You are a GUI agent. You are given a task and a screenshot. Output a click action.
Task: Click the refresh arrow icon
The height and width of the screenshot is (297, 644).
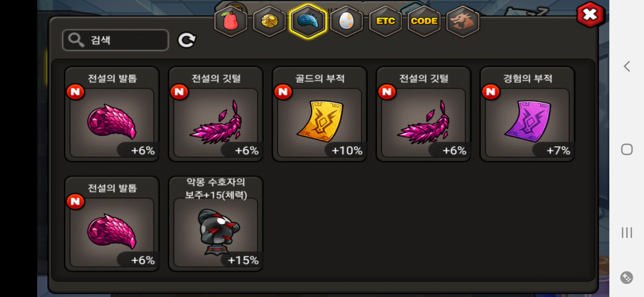coord(187,40)
